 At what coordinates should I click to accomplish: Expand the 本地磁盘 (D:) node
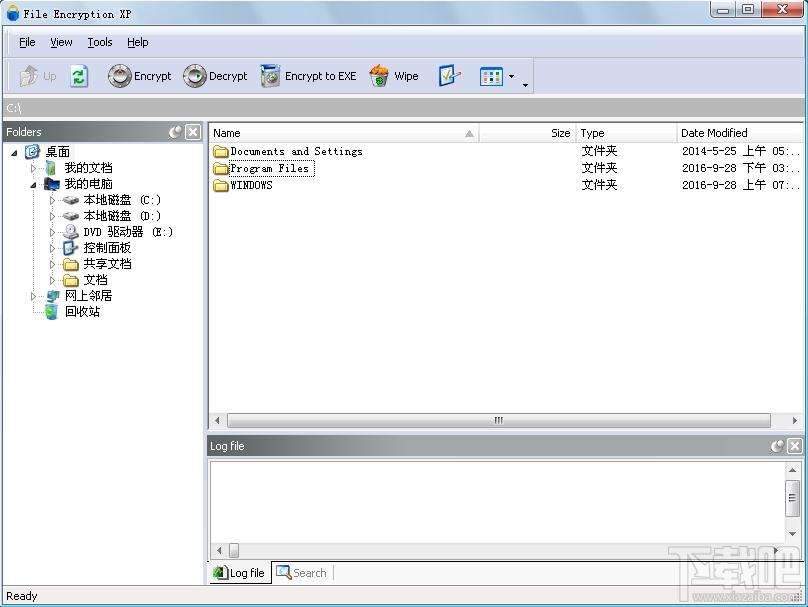click(x=52, y=216)
